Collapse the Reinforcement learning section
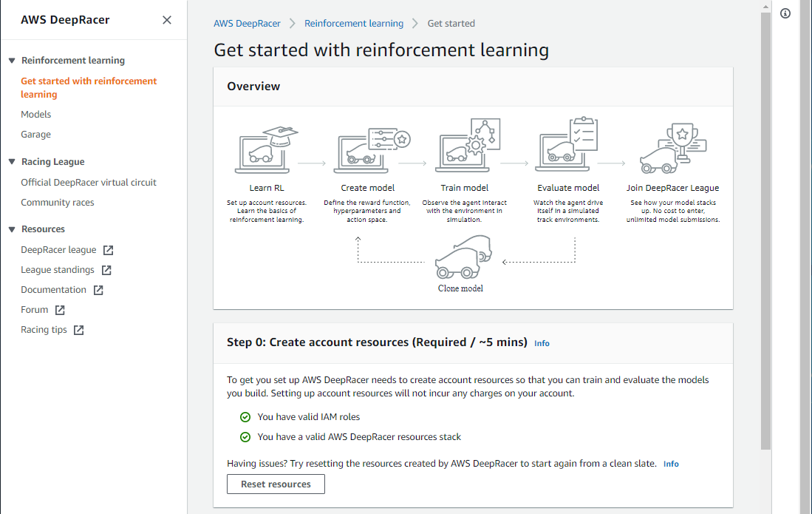Screen dimensions: 812x514 coord(12,61)
